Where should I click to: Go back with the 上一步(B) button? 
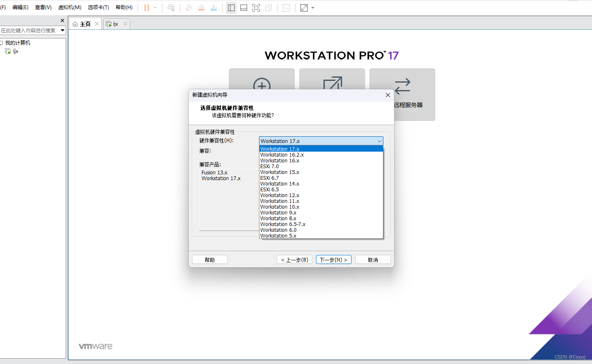[295, 260]
